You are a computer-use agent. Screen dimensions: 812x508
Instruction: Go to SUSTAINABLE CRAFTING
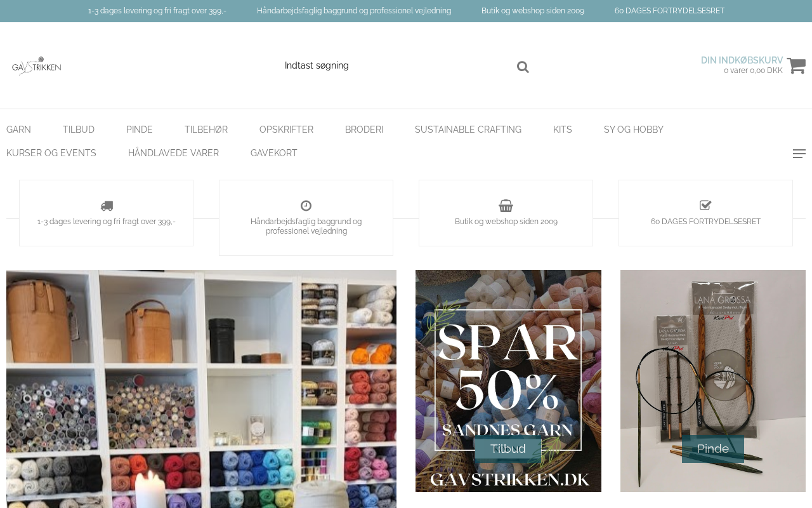point(468,130)
